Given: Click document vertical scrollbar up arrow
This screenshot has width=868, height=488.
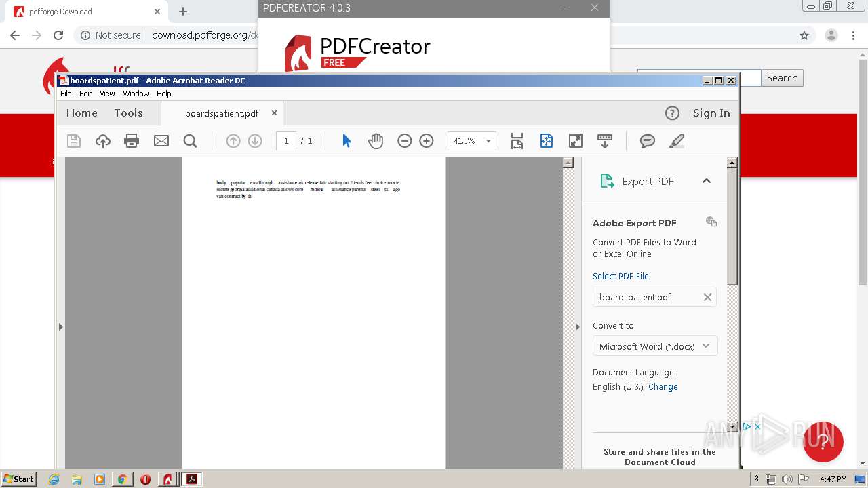Looking at the screenshot, I should [568, 163].
